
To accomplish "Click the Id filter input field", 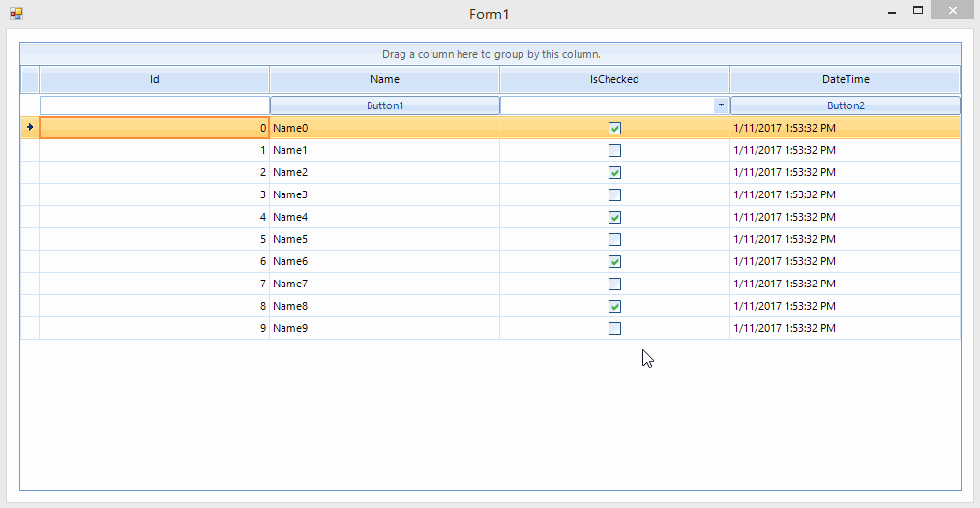I will point(155,105).
